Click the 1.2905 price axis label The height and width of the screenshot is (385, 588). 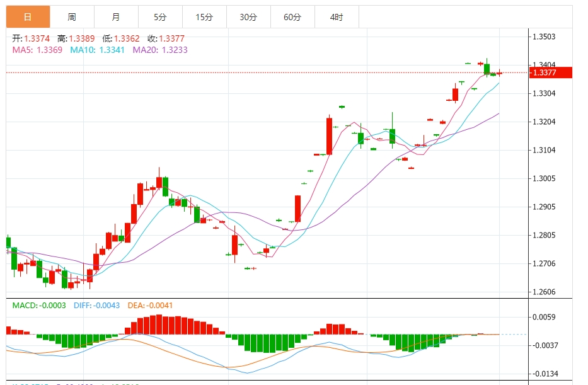(544, 207)
